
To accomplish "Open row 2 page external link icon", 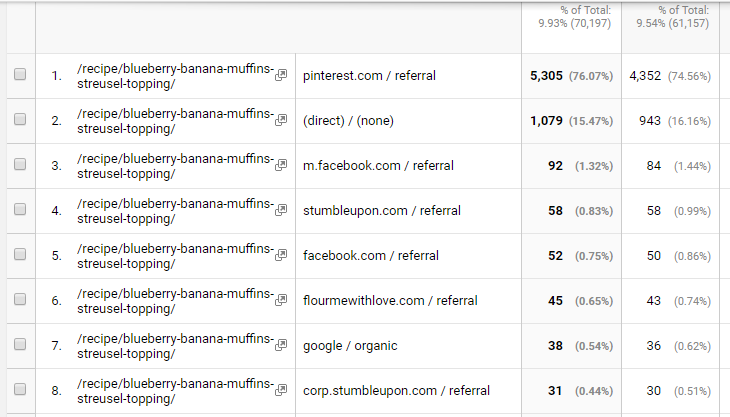I will [282, 120].
